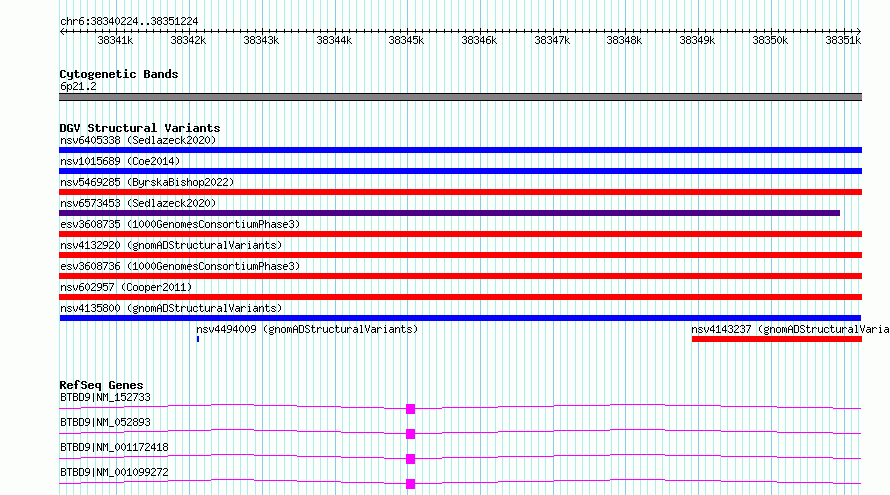Click the nsv4494009 (gnomADStructuralVariants) label
This screenshot has width=890, height=495.
[307, 329]
